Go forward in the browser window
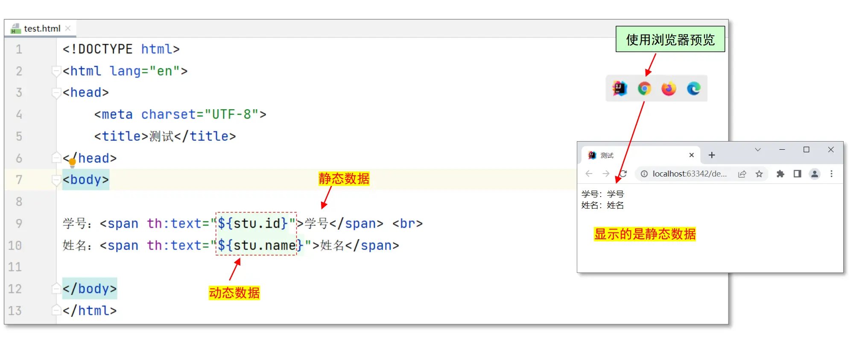The height and width of the screenshot is (345, 868). pos(606,174)
